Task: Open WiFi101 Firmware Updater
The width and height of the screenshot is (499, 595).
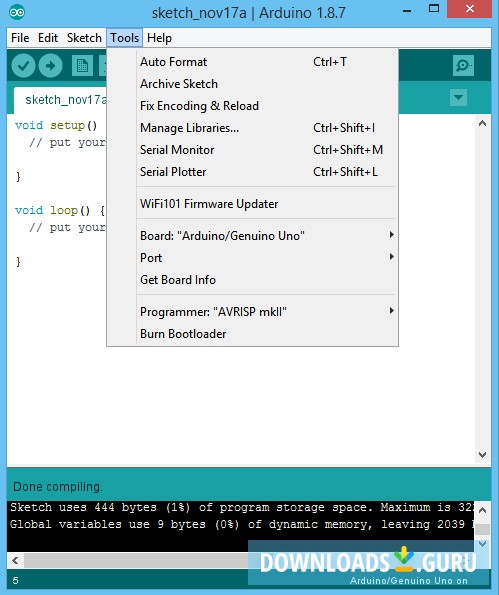Action: pyautogui.click(x=252, y=204)
